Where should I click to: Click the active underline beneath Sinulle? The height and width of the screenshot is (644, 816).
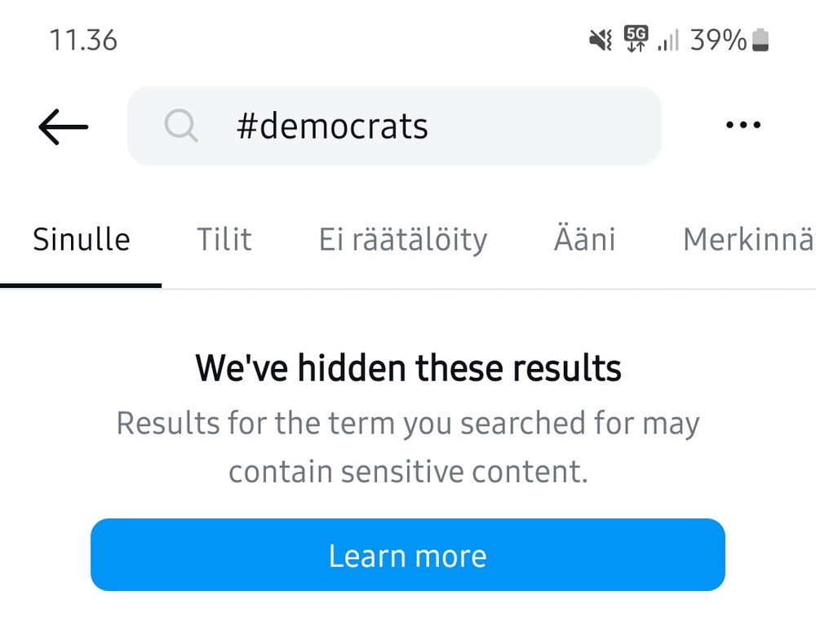(x=81, y=285)
